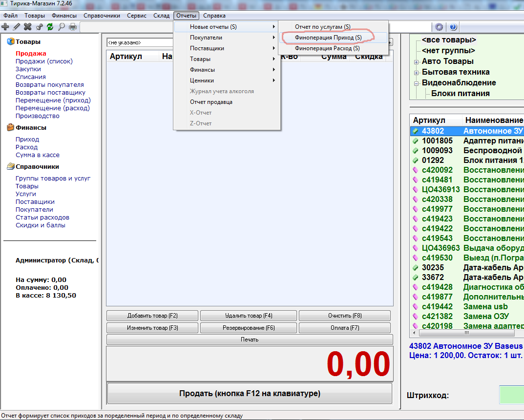Click the magnifier Search toolbar icon
Screen dimensions: 524x420
coord(62,27)
